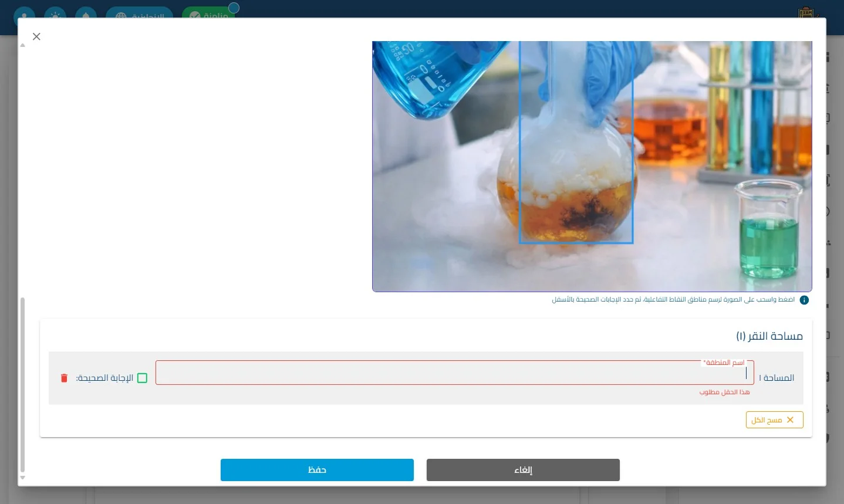The width and height of the screenshot is (844, 504).
Task: Switch language via the globe button
Action: click(x=139, y=15)
